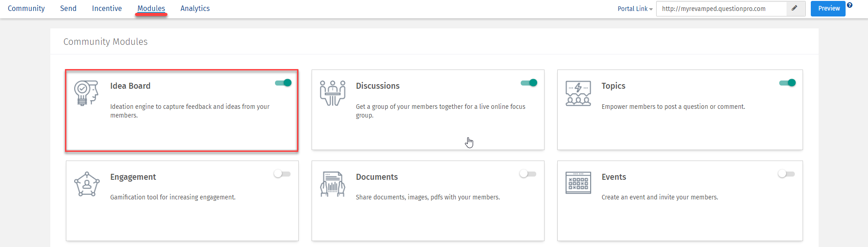Click the pencil edit icon beside portal URL
Image resolution: width=868 pixels, height=247 pixels.
point(795,8)
